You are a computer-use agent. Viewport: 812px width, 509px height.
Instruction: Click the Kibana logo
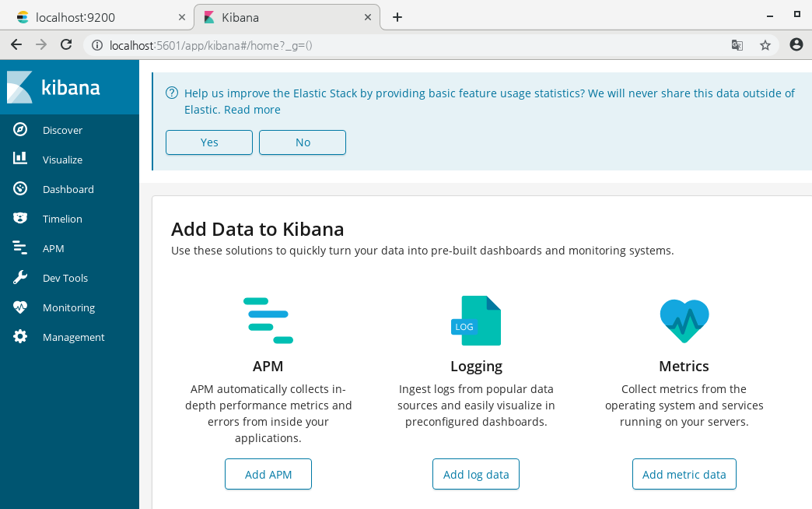click(x=54, y=87)
